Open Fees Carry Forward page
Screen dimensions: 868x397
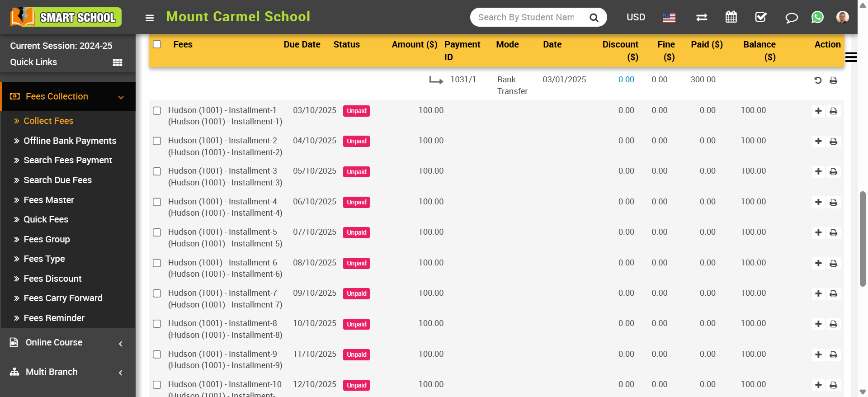[x=63, y=298]
